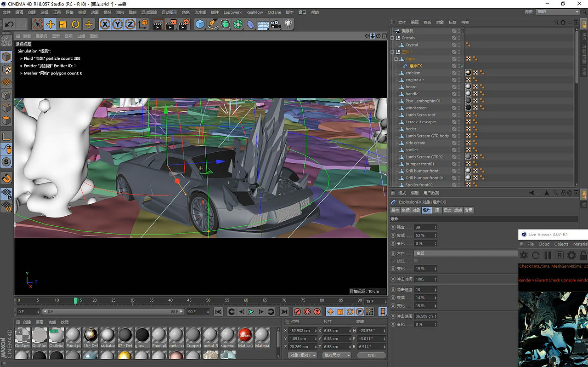Open the Octane menu

coord(274,12)
